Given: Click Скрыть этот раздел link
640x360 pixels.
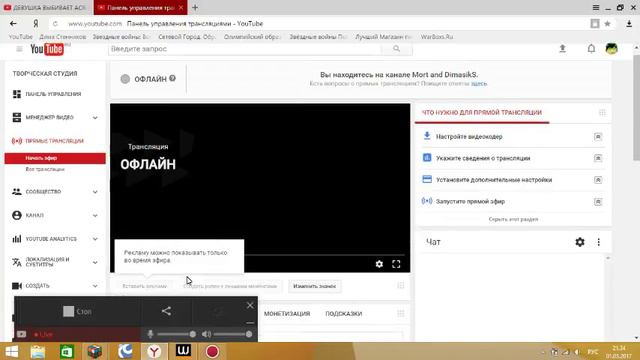Looking at the screenshot, I should [x=513, y=220].
